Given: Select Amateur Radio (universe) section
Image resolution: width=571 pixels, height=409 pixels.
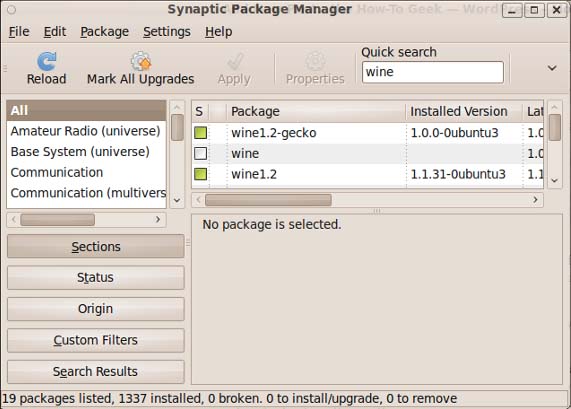Looking at the screenshot, I should pos(86,131).
